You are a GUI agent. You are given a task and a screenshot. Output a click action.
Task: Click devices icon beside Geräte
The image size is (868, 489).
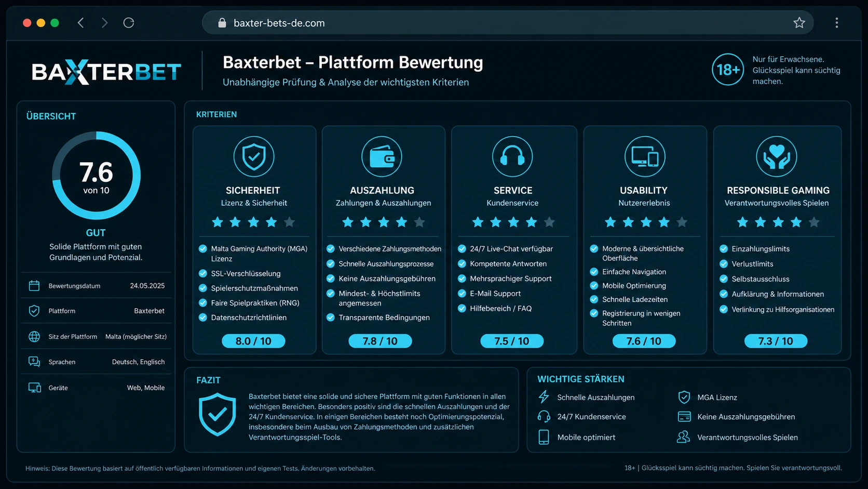(34, 388)
